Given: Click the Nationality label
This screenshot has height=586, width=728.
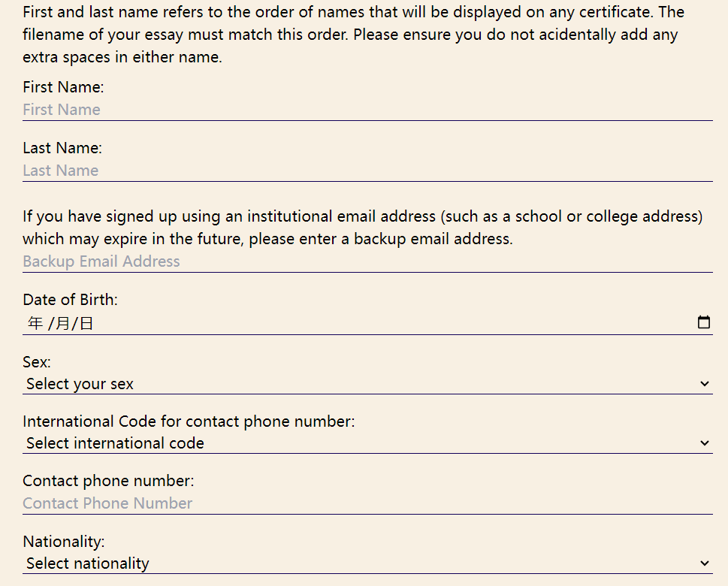Looking at the screenshot, I should pyautogui.click(x=64, y=542).
